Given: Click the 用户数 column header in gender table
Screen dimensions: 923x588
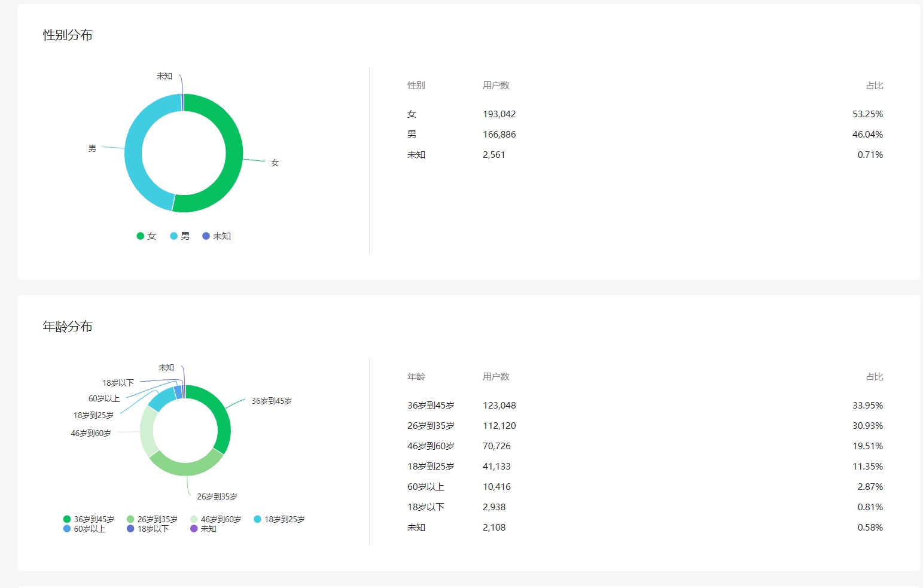Looking at the screenshot, I should [496, 86].
